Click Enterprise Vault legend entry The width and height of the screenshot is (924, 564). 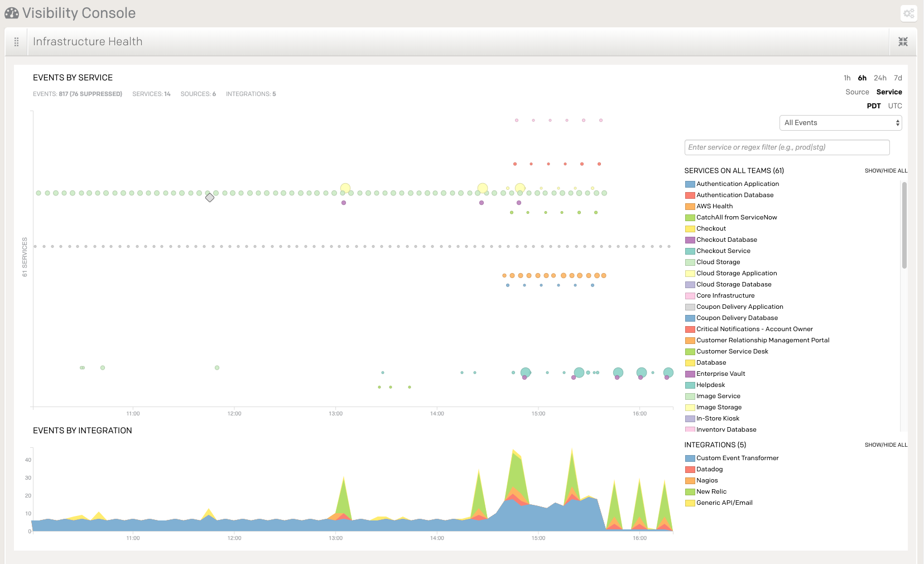point(715,374)
